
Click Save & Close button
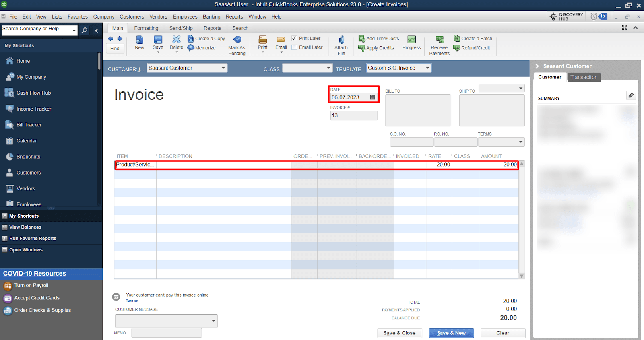400,333
